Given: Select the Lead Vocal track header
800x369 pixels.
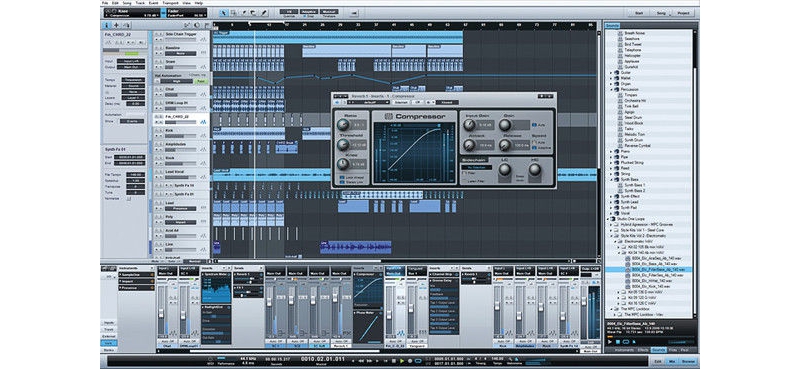Looking at the screenshot, I should tap(181, 174).
